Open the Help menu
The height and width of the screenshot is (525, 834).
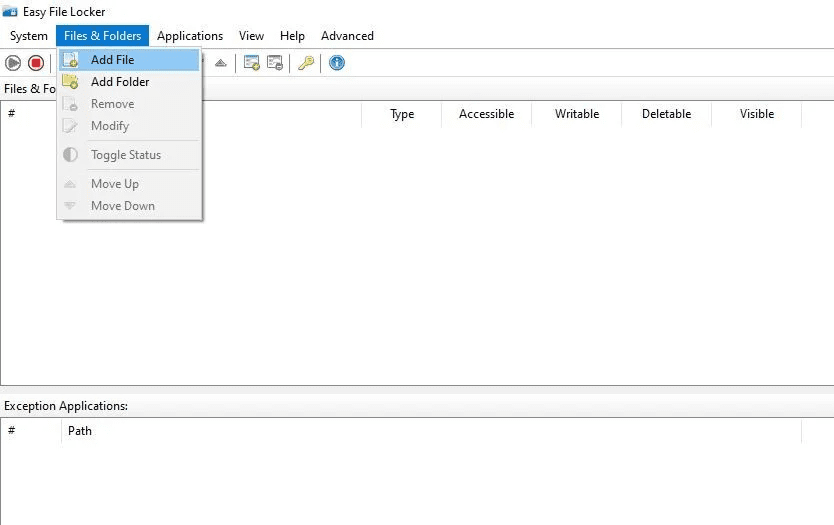point(292,36)
